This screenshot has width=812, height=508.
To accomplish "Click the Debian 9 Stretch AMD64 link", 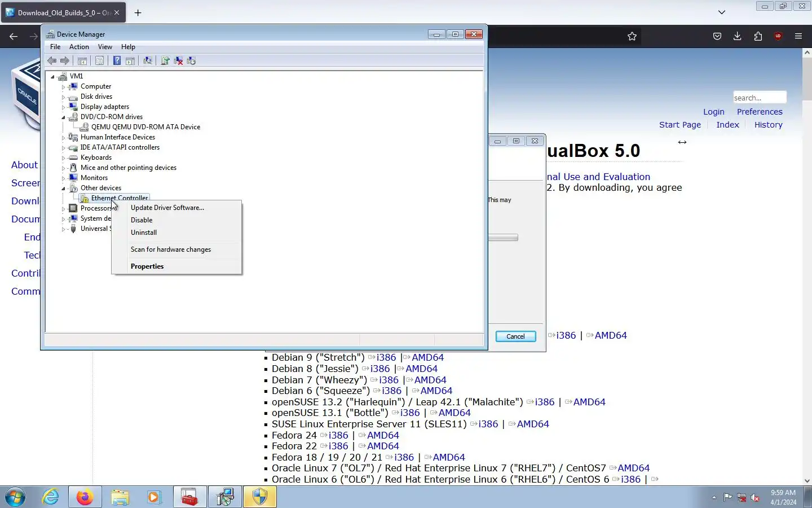I will pyautogui.click(x=427, y=357).
